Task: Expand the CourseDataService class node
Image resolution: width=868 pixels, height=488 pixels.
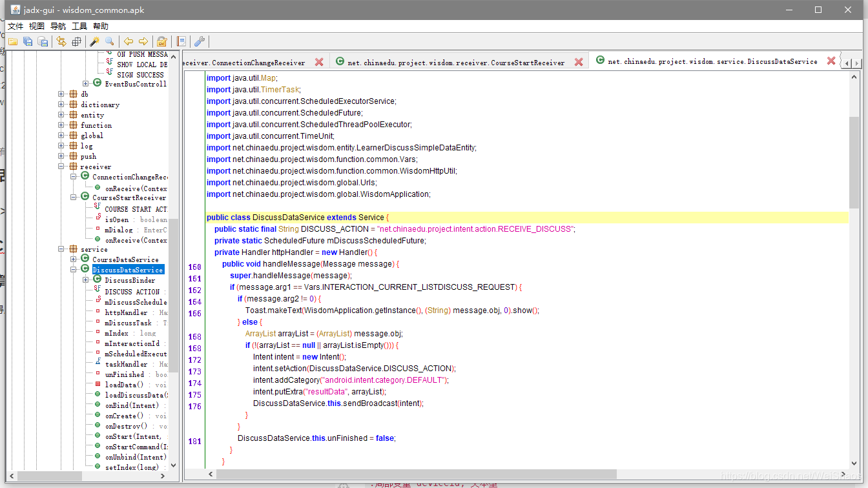Action: point(74,259)
